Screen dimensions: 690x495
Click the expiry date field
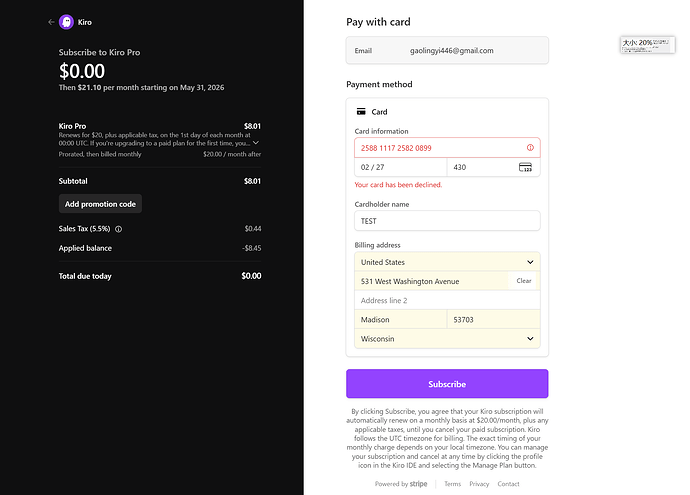point(400,167)
